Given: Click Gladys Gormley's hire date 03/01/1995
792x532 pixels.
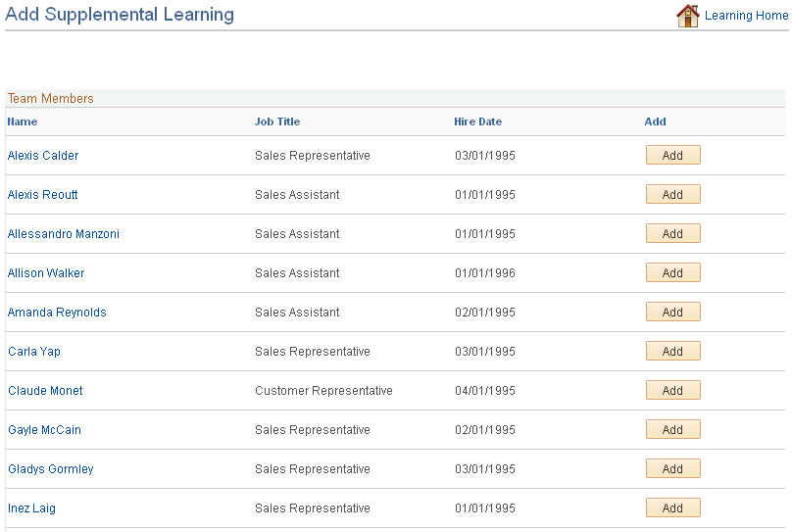Looking at the screenshot, I should click(485, 469).
